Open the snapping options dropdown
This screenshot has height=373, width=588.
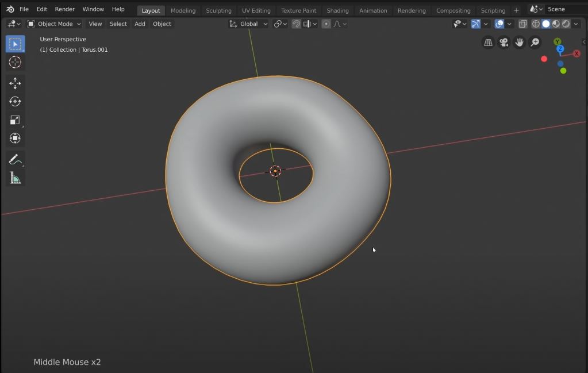(310, 24)
